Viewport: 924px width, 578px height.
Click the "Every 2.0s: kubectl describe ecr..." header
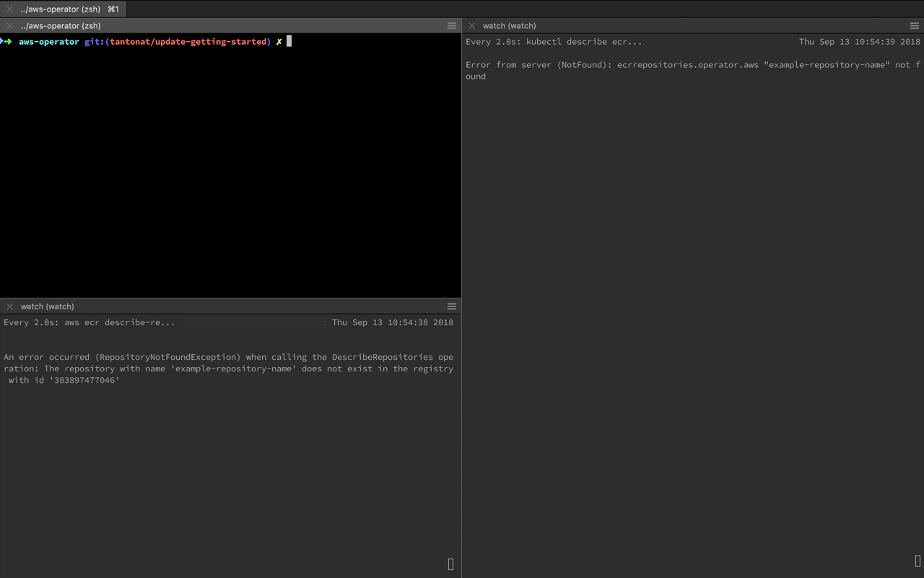click(552, 41)
